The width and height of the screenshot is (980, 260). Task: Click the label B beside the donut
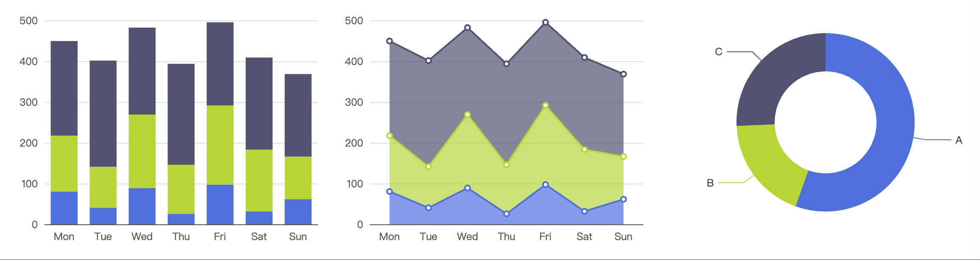[710, 183]
